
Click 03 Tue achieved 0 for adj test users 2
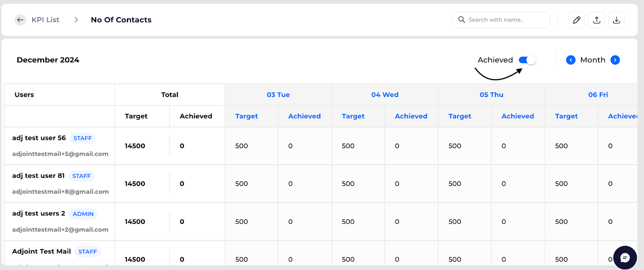point(290,222)
